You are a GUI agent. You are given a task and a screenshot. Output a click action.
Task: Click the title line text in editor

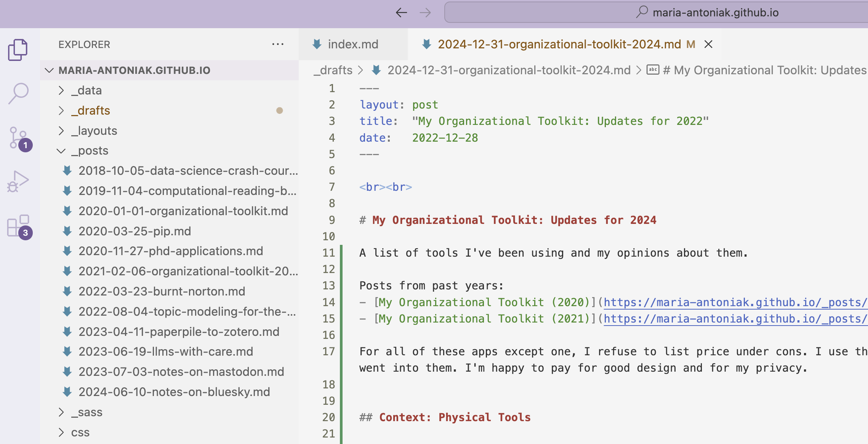coord(534,121)
